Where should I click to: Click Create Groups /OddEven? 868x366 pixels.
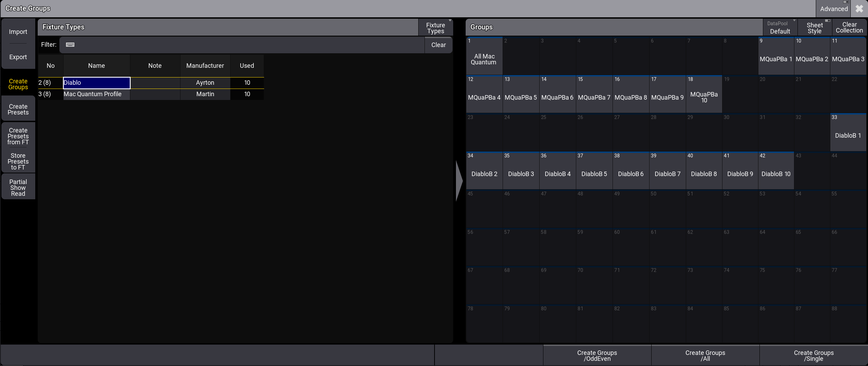coord(597,355)
